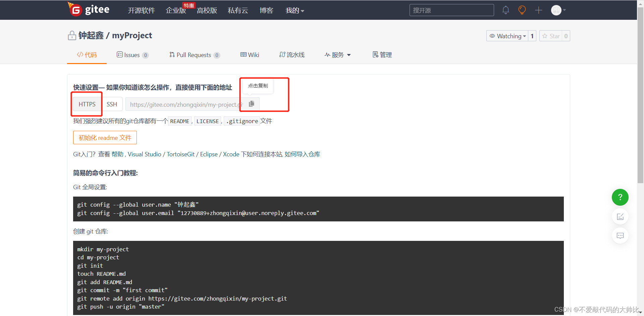Viewport: 644px width, 316px height.
Task: Expand the 服务 dropdown menu
Action: click(337, 55)
